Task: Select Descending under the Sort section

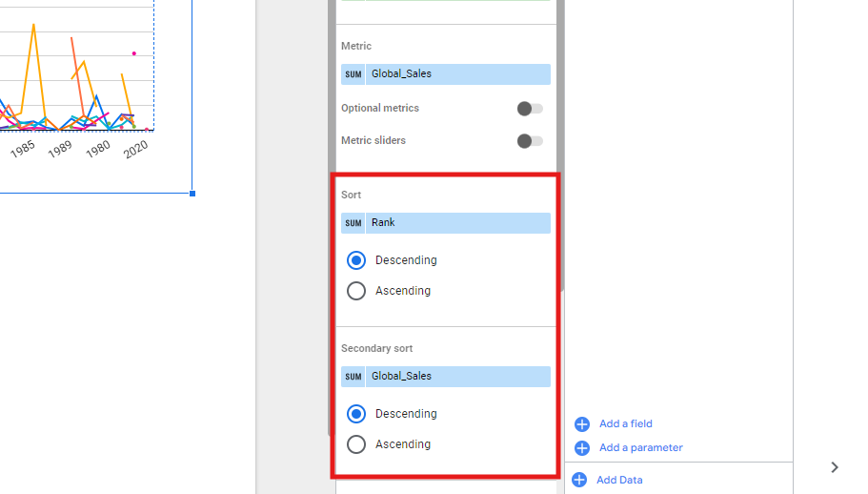Action: 356,260
